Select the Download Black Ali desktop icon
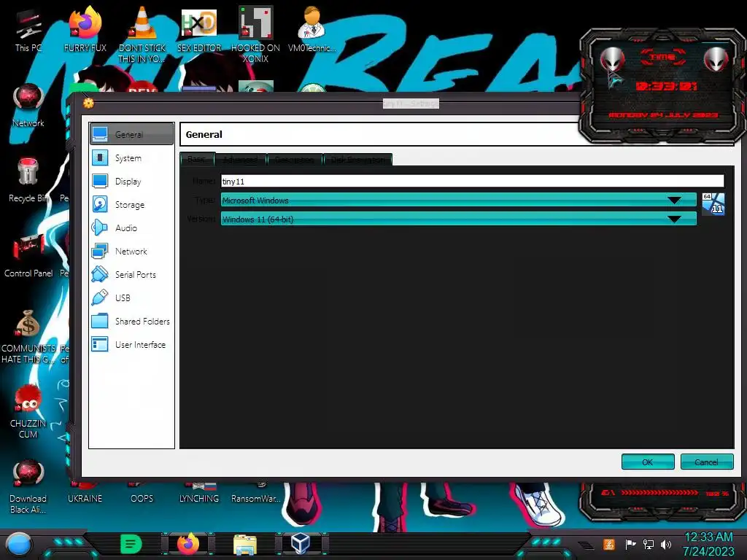 click(28, 487)
